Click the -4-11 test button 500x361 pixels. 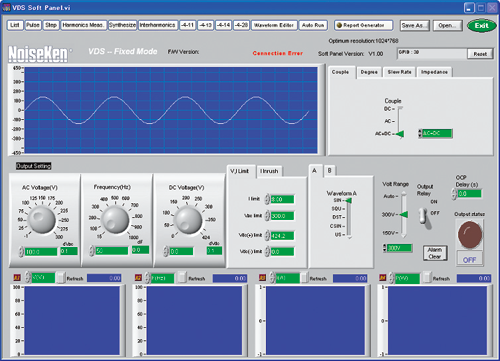[x=187, y=25]
